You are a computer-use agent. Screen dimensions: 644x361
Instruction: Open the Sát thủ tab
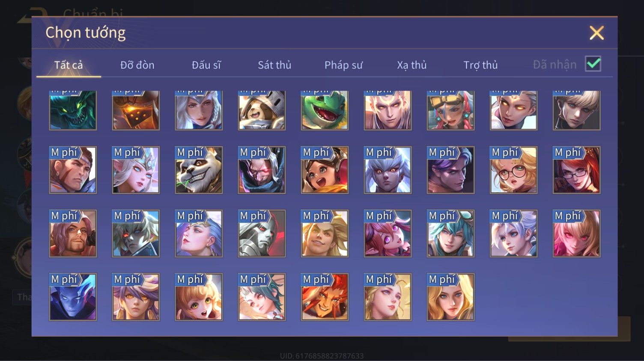coord(274,65)
